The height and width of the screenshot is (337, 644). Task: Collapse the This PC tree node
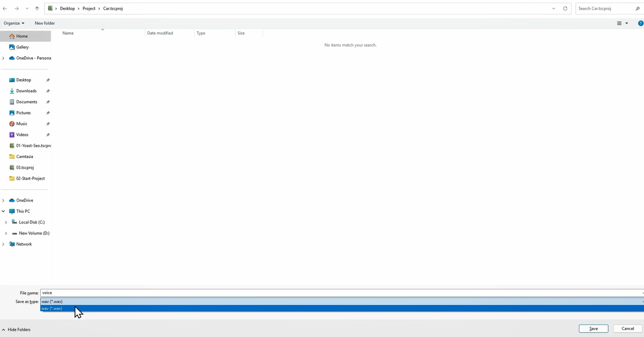(x=3, y=212)
